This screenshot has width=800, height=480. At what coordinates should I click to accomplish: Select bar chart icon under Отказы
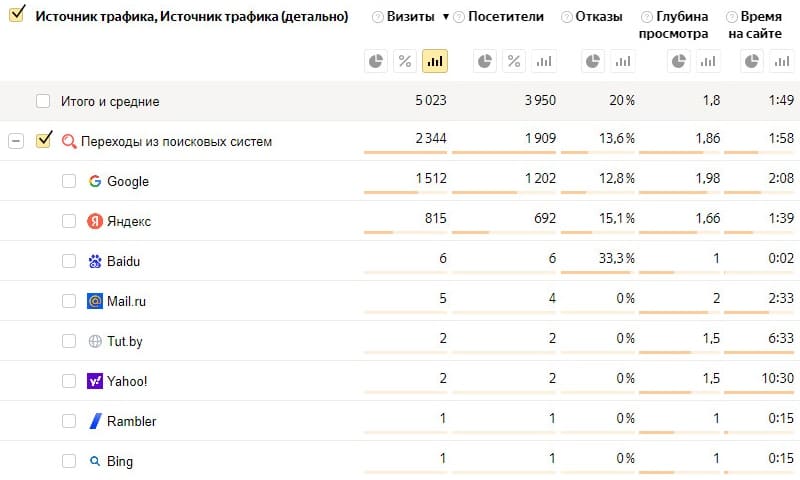pos(622,61)
